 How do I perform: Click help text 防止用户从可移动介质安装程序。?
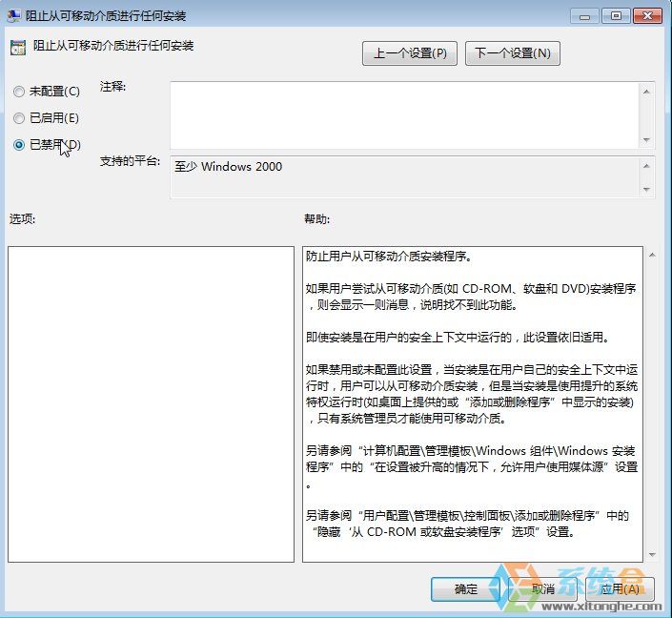coord(389,257)
